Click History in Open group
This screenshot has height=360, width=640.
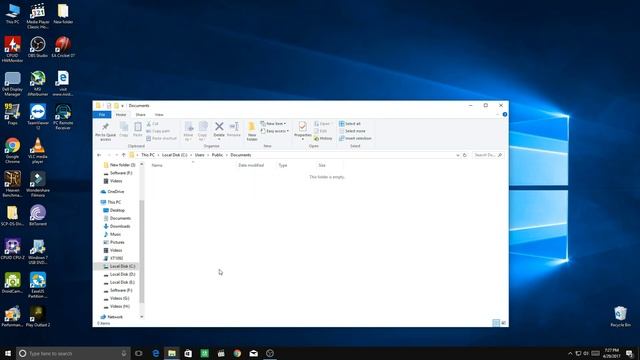(x=323, y=138)
